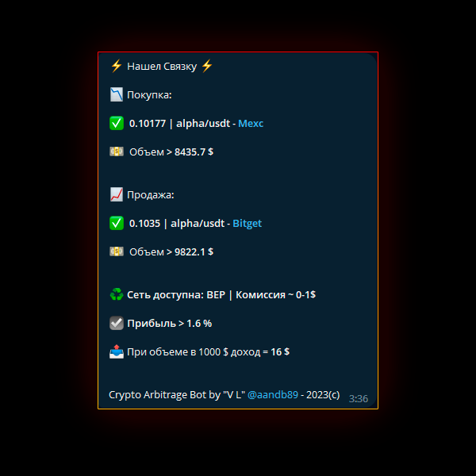Click the volume value "8435.7 $"

click(x=194, y=152)
